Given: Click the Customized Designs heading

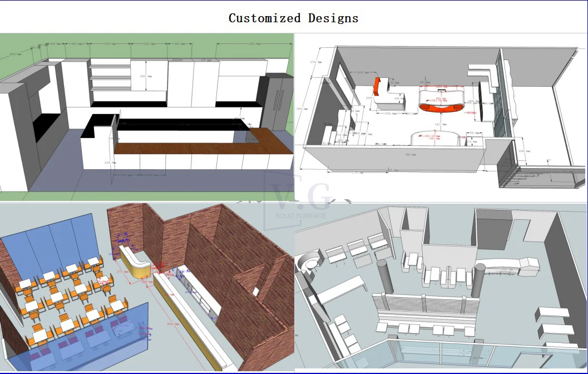Looking at the screenshot, I should [x=294, y=18].
